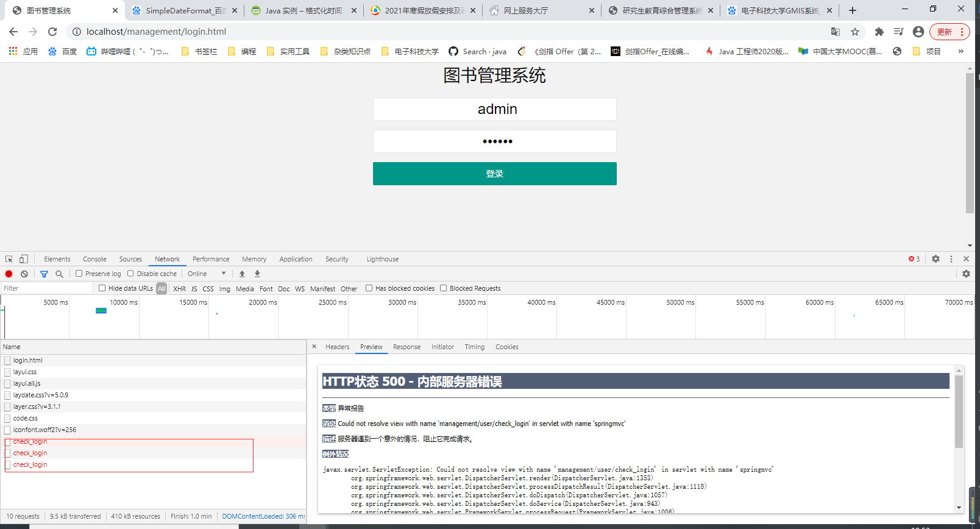Reload the localhost login page

[x=52, y=32]
